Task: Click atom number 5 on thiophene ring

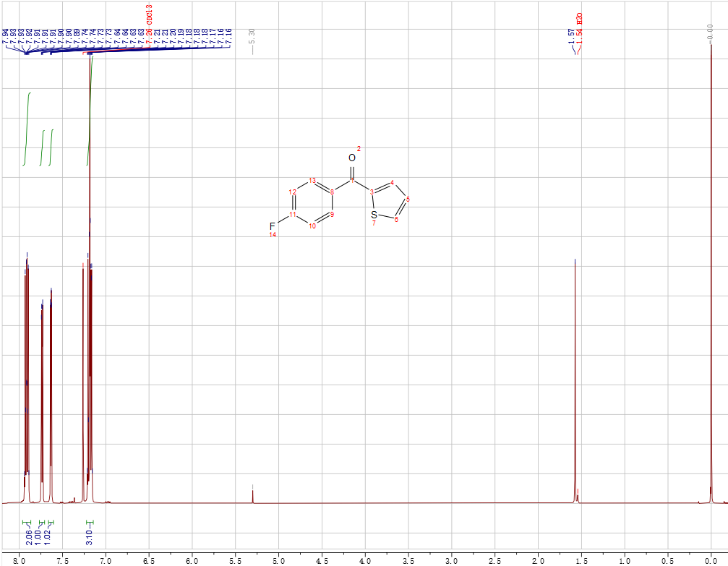Action: (x=408, y=199)
